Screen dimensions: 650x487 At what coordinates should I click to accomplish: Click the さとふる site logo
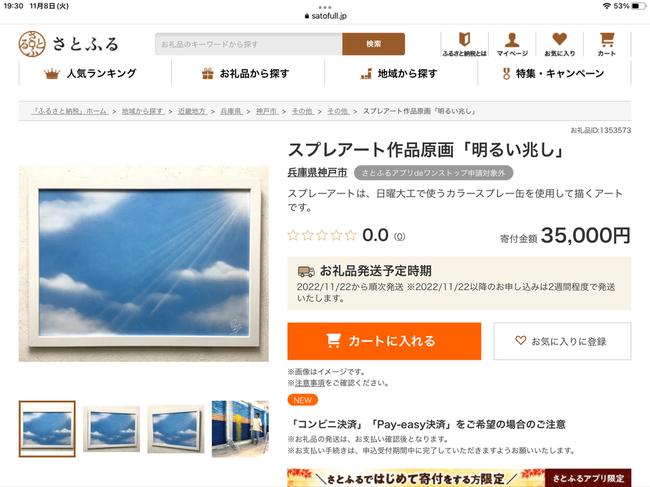(69, 44)
